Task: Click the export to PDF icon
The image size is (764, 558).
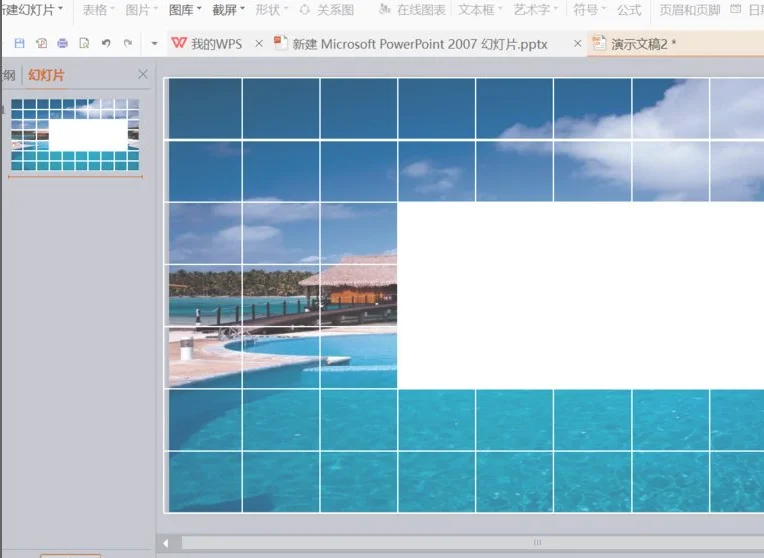Action: pos(41,43)
